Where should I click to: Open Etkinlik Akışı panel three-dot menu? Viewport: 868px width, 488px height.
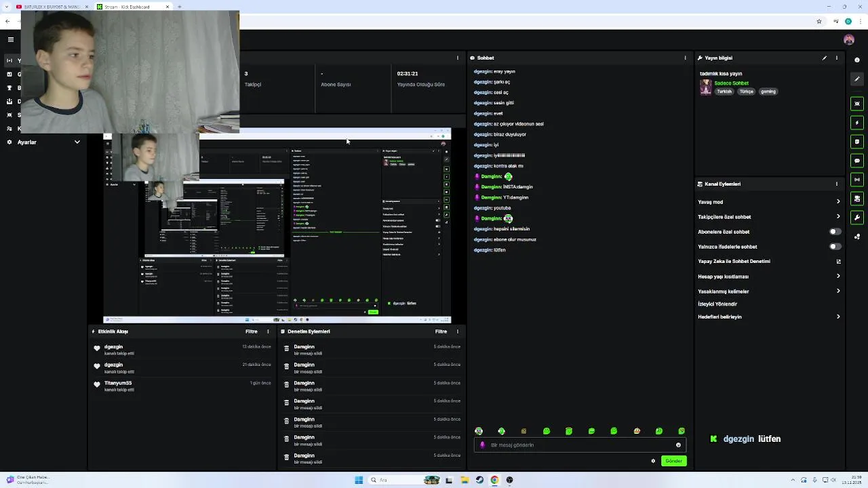click(x=268, y=331)
